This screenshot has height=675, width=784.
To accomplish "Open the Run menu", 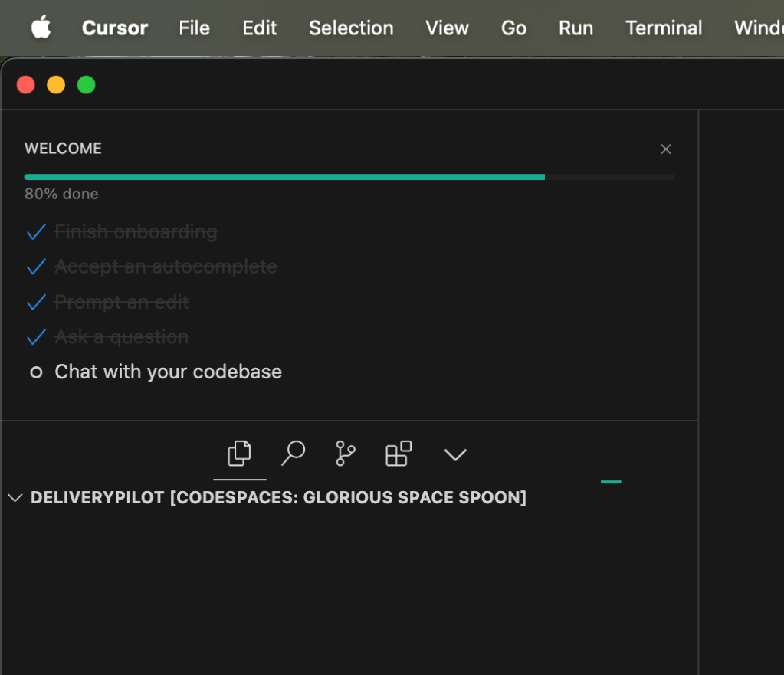I will click(x=576, y=28).
